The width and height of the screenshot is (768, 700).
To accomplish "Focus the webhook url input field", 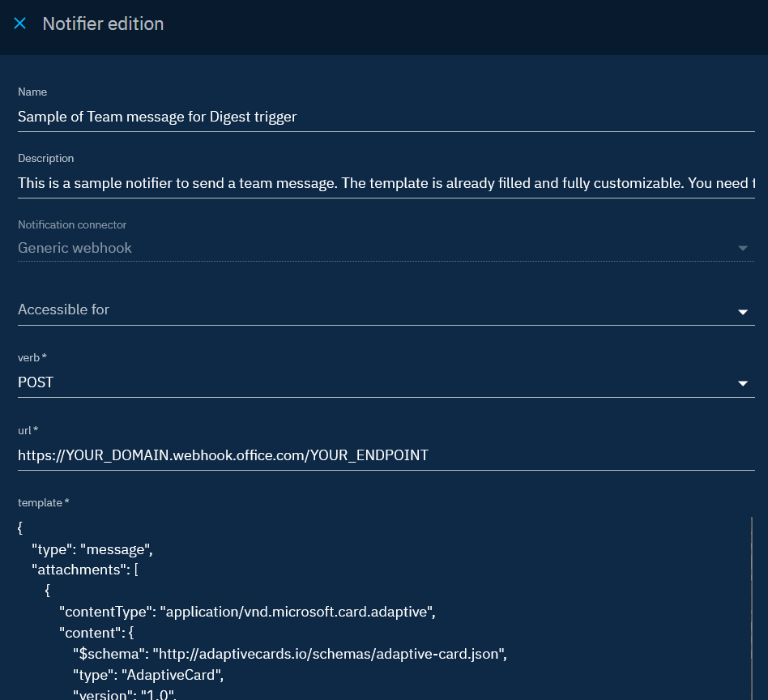I will (x=386, y=455).
